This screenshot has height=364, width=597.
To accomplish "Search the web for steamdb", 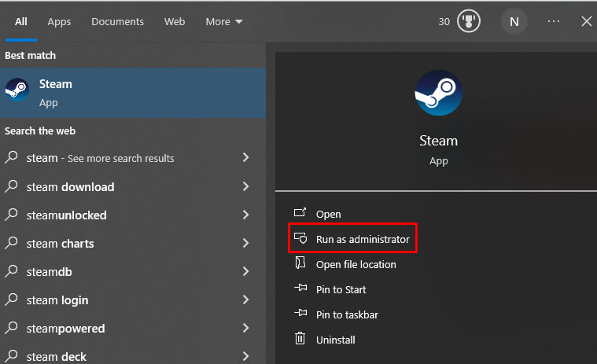I will (50, 272).
